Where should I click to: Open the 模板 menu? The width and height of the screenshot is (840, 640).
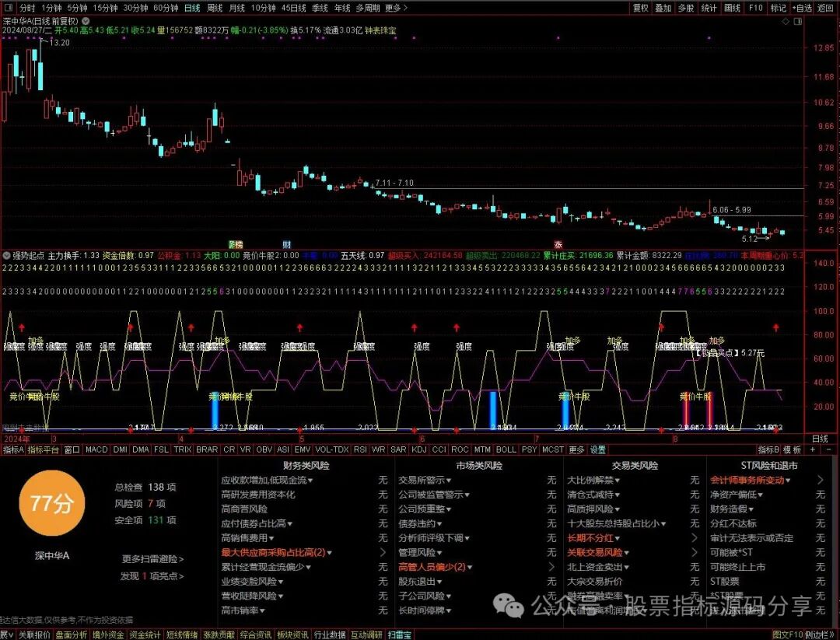[x=793, y=450]
